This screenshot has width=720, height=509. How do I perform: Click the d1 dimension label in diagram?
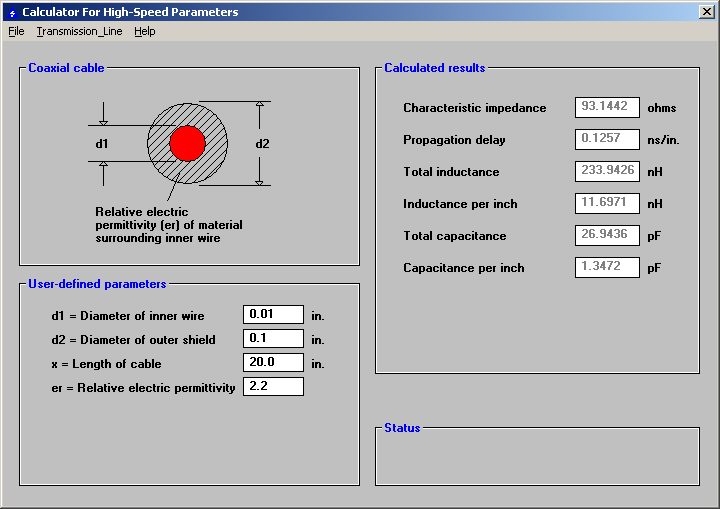(102, 144)
